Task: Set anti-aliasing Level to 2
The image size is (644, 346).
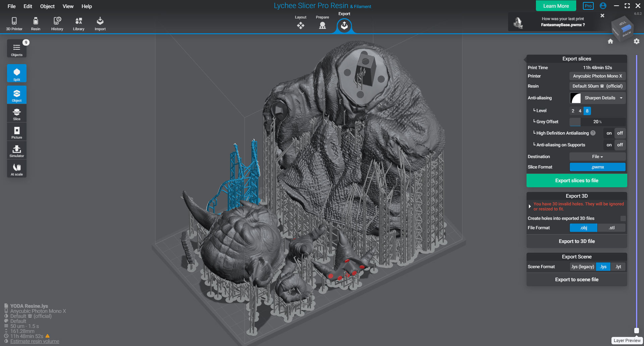Action: tap(573, 111)
